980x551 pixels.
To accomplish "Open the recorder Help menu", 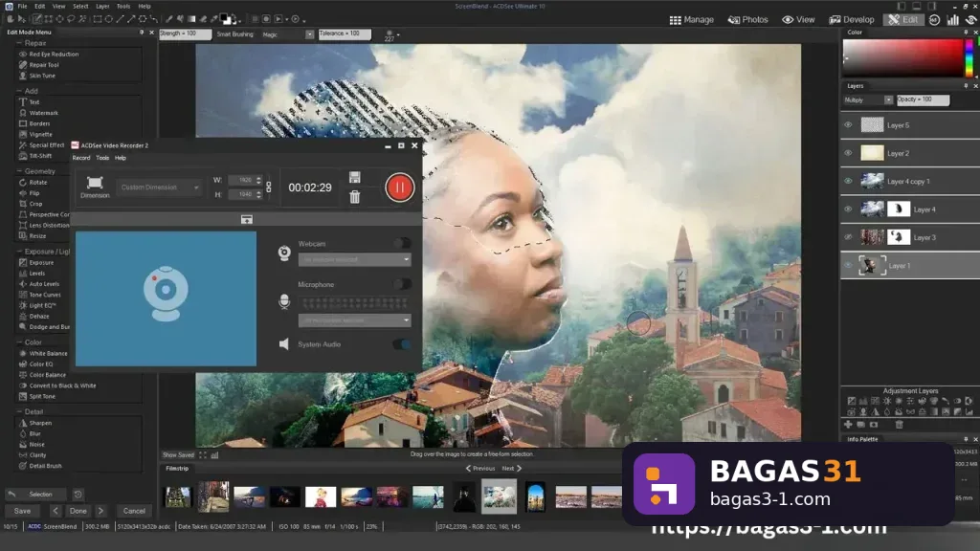I will [121, 158].
